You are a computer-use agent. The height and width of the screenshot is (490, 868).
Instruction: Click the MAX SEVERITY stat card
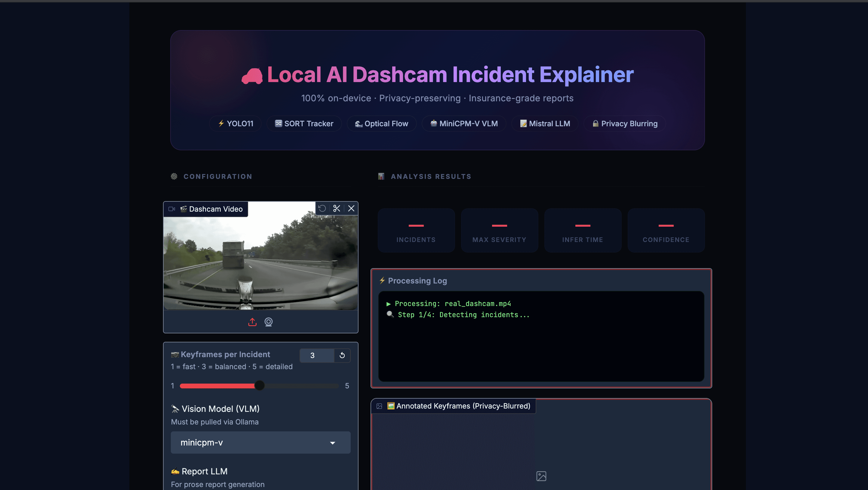pos(499,230)
